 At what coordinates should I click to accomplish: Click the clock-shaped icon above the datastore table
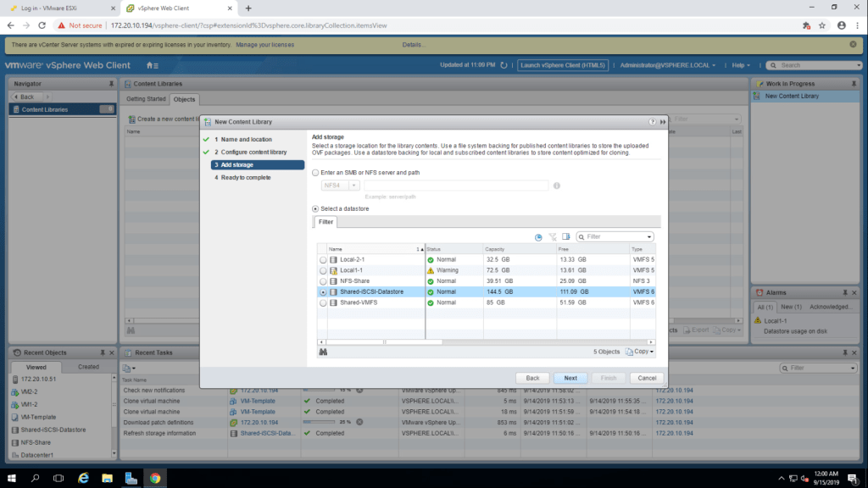(538, 237)
